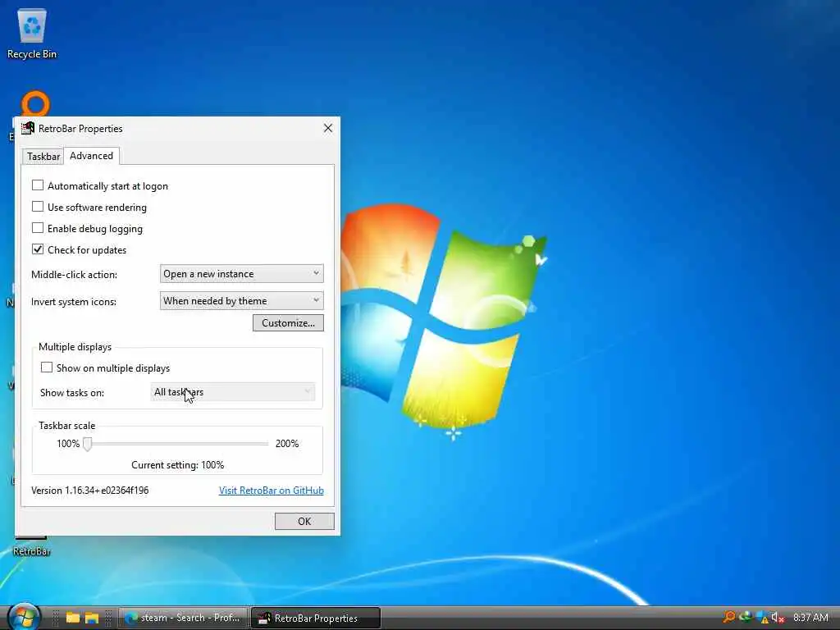
Task: Open the network warning tray icon
Action: (762, 618)
